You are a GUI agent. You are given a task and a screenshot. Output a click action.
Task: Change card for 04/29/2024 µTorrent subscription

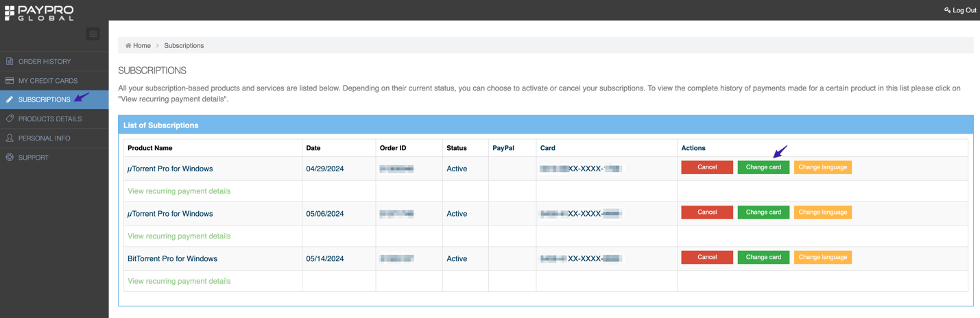tap(763, 167)
